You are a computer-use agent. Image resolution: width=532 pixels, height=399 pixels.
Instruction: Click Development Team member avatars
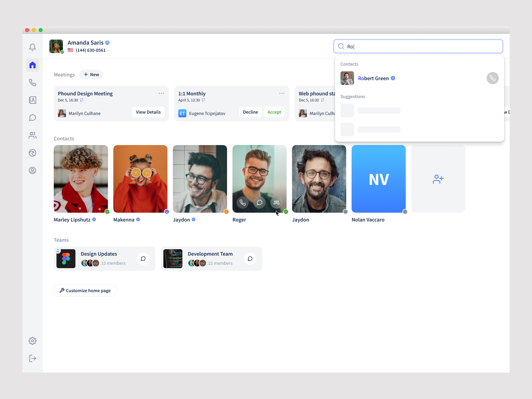point(197,263)
